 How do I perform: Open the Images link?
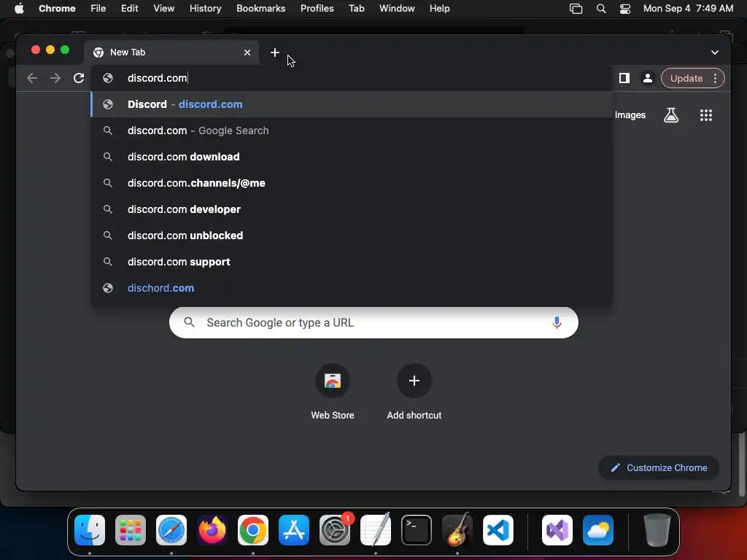[x=630, y=115]
